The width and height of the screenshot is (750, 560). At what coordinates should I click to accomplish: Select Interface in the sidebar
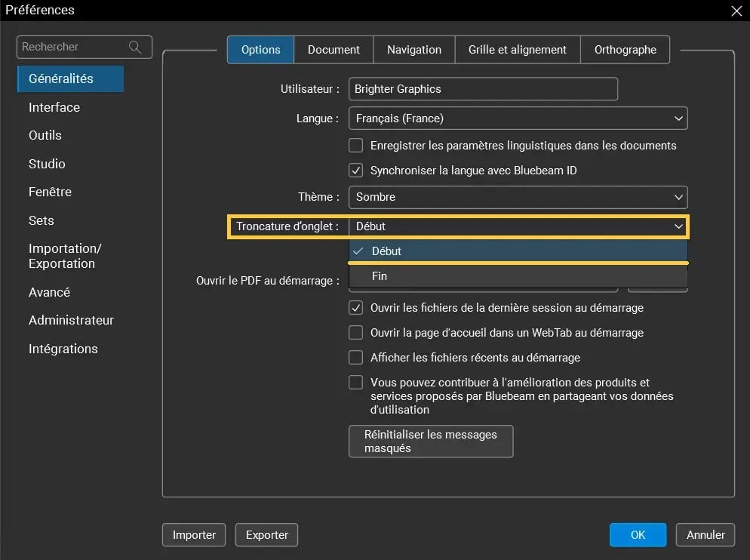pyautogui.click(x=54, y=107)
